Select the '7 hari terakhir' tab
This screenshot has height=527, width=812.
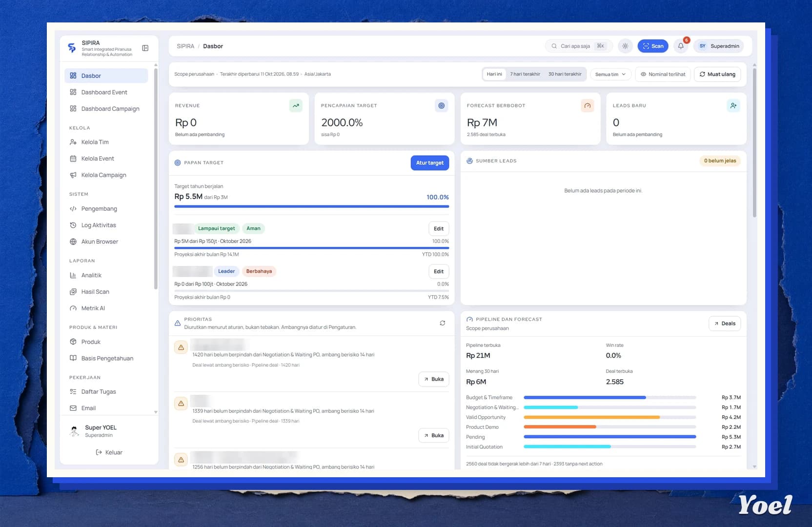525,74
